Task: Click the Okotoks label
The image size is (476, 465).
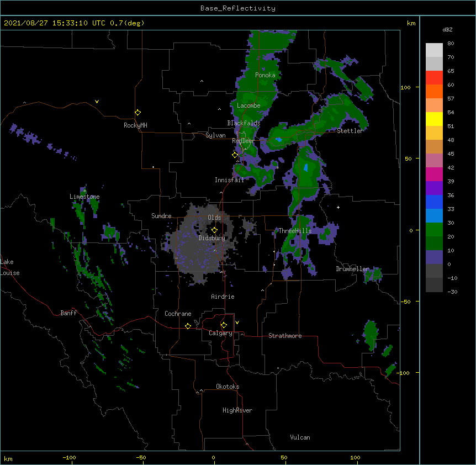Action: [x=228, y=387]
